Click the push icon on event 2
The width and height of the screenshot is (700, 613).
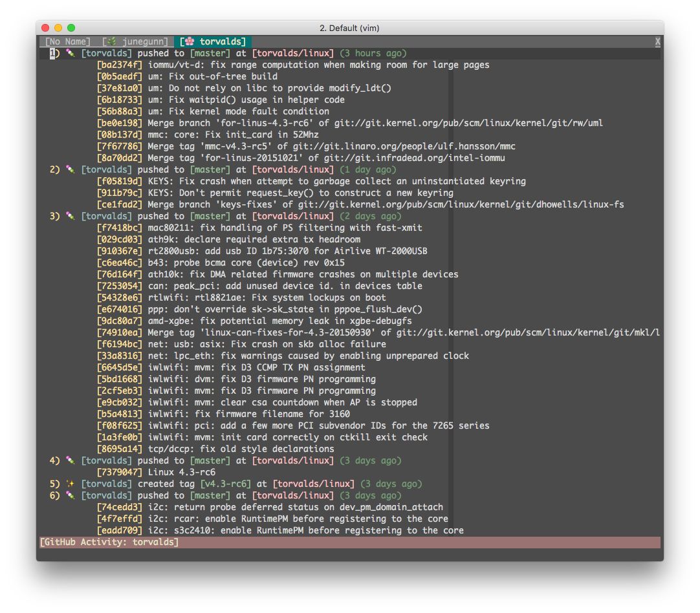click(x=71, y=169)
